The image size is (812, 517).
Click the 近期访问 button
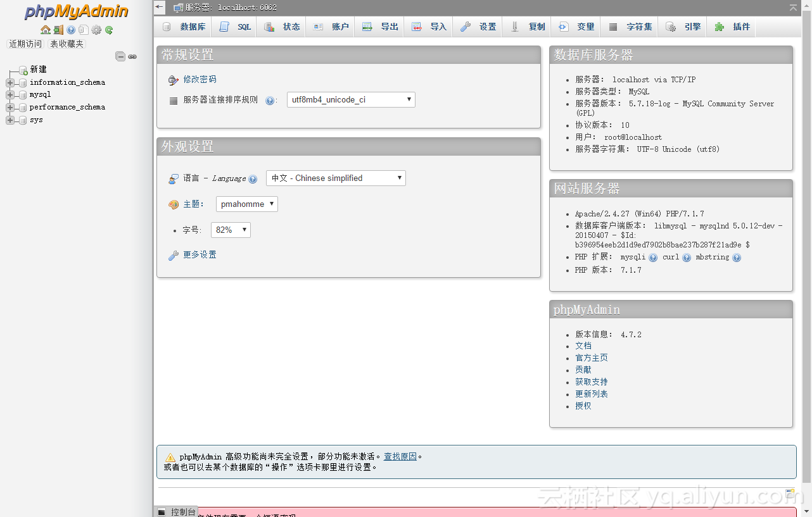[25, 44]
